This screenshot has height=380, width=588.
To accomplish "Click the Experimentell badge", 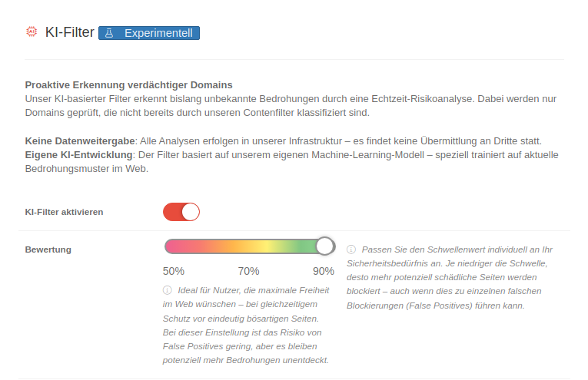I will (149, 33).
